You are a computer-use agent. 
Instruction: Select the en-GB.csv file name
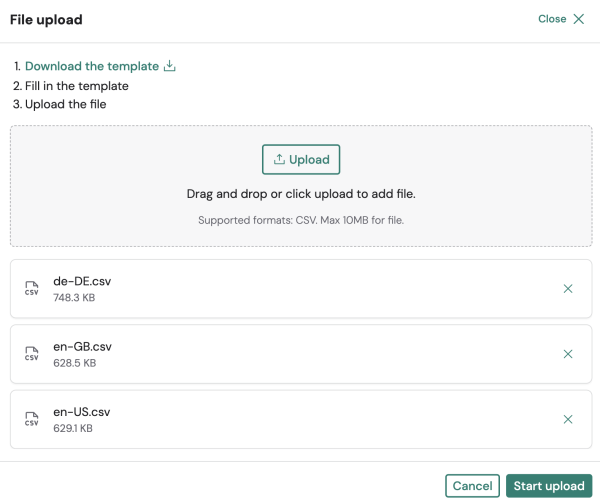pos(83,347)
